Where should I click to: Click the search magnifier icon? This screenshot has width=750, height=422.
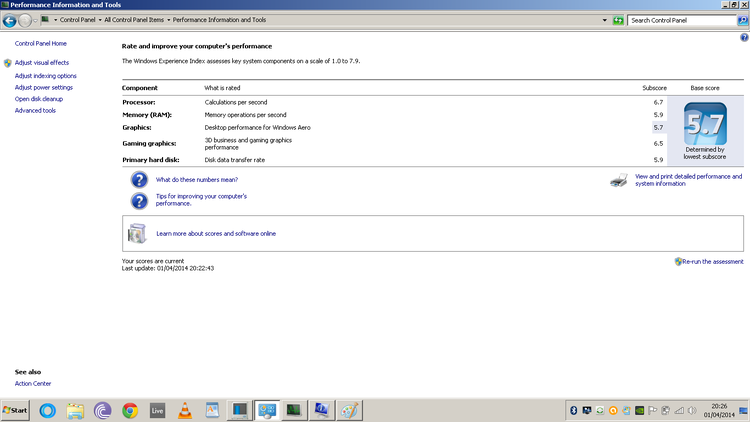coord(743,20)
